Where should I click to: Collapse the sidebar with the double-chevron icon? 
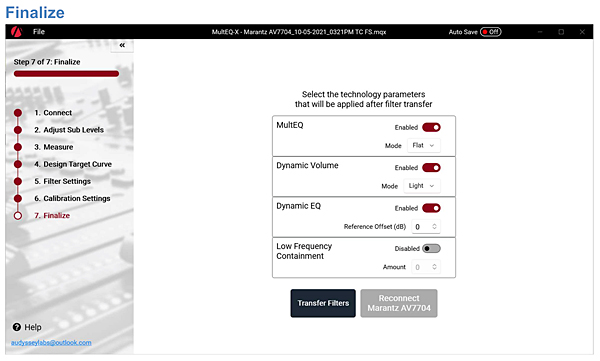tap(122, 45)
